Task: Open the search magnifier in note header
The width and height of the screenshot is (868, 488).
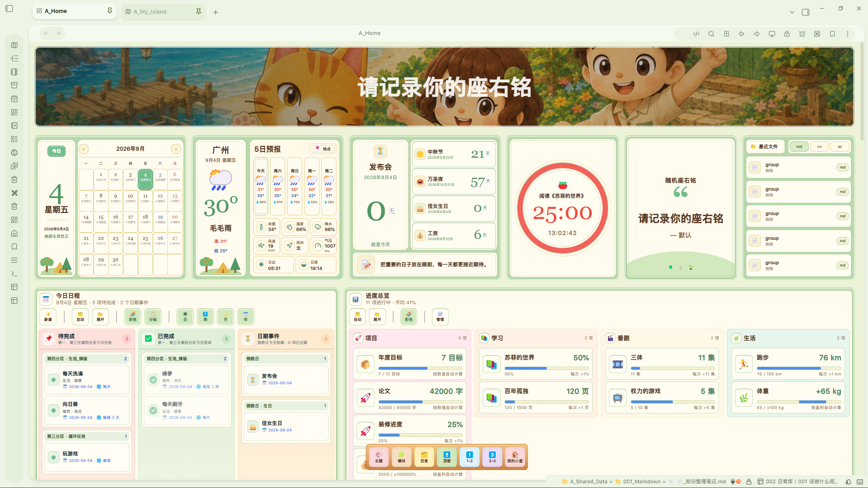Action: click(x=711, y=34)
